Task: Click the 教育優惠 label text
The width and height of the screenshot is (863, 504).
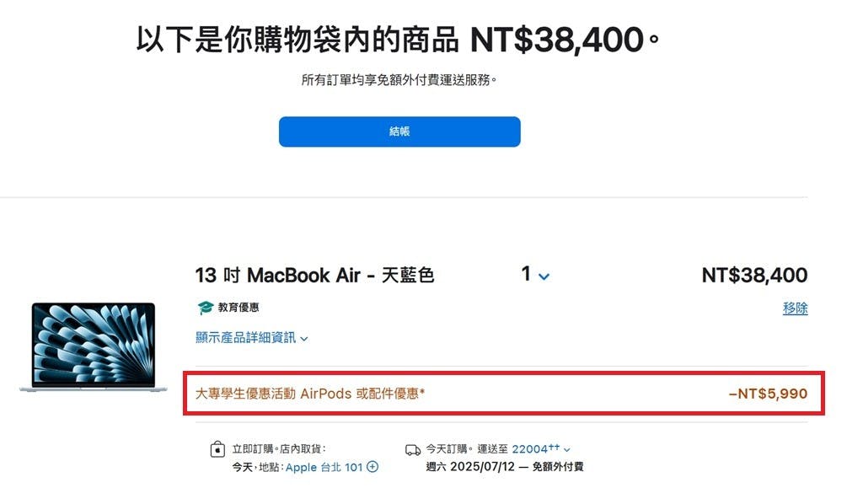Action: coord(239,308)
